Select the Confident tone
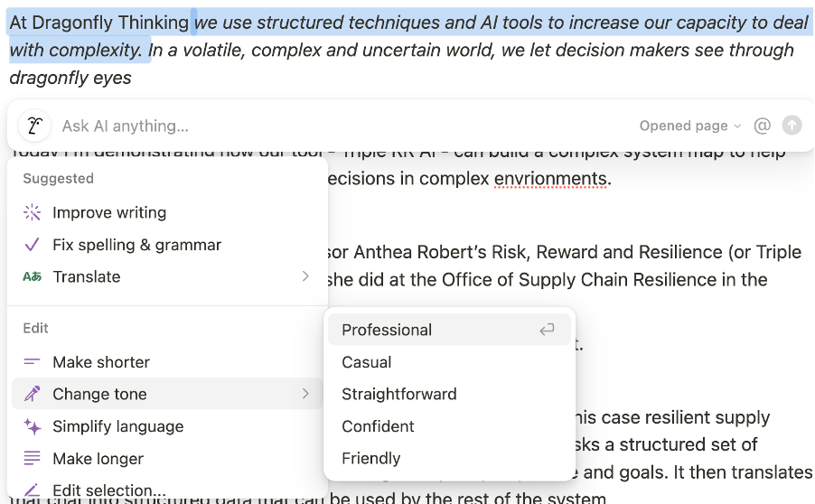The height and width of the screenshot is (504, 815). coord(378,426)
